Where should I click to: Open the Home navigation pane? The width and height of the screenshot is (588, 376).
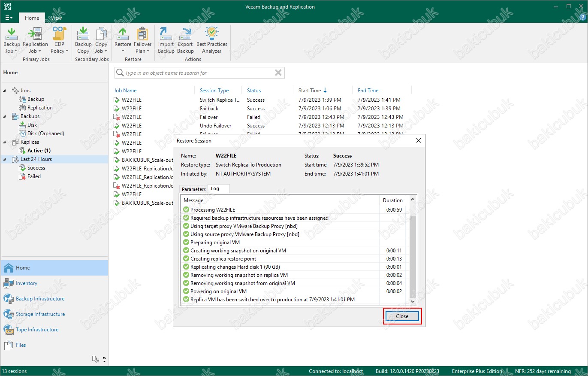click(x=54, y=268)
